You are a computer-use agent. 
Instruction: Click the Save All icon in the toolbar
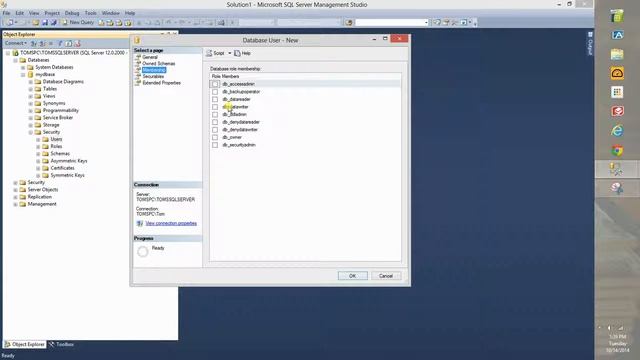[53, 22]
